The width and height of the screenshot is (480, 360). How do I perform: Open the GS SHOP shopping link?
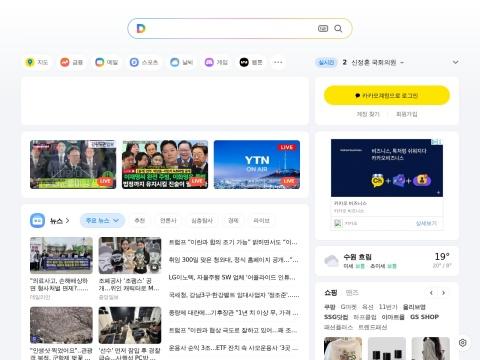coord(424,317)
